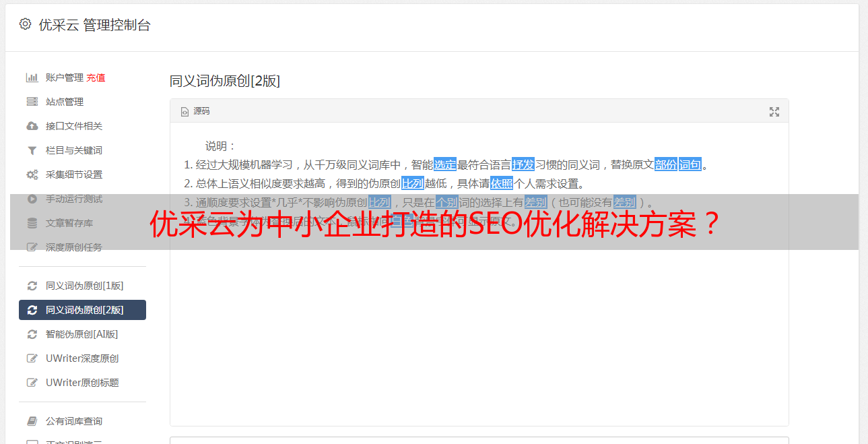Open 智能伪原创[AI版] menu item

pyautogui.click(x=82, y=334)
